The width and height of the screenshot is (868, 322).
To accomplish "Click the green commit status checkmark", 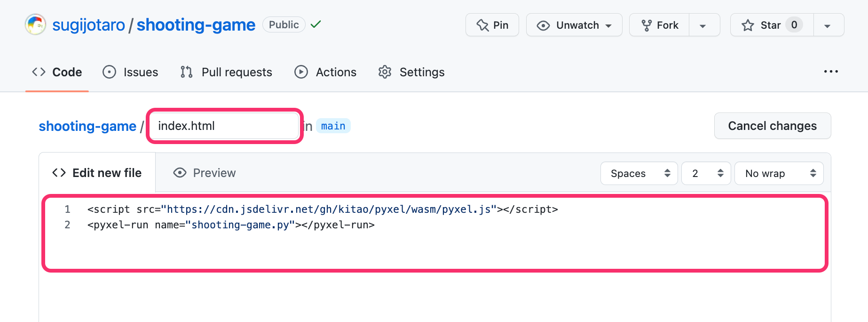I will pos(316,24).
